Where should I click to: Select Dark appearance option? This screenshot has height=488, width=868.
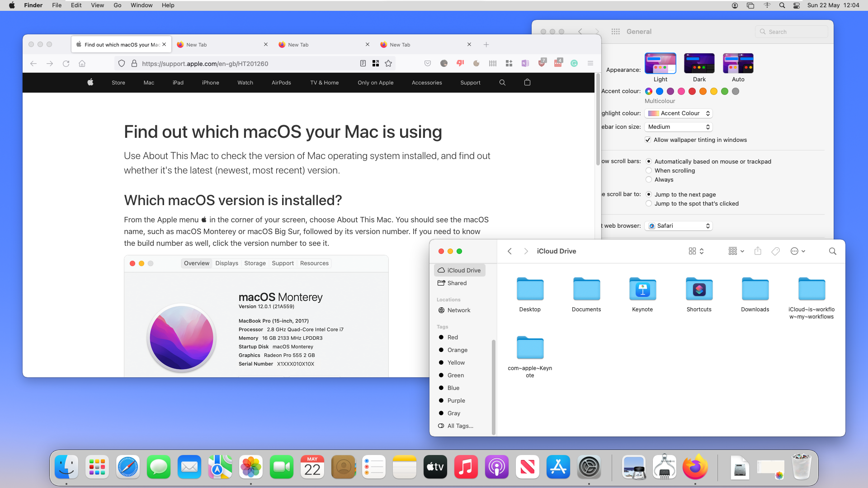(699, 63)
